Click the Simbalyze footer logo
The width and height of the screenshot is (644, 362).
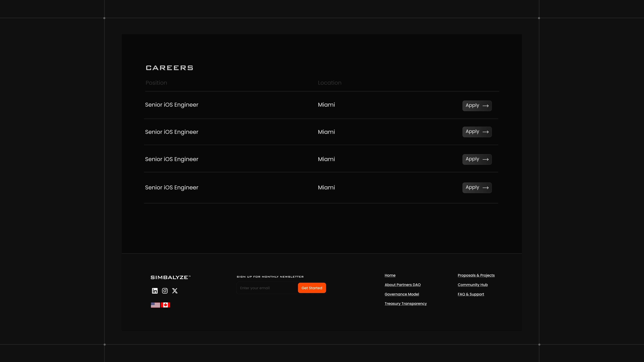[171, 277]
